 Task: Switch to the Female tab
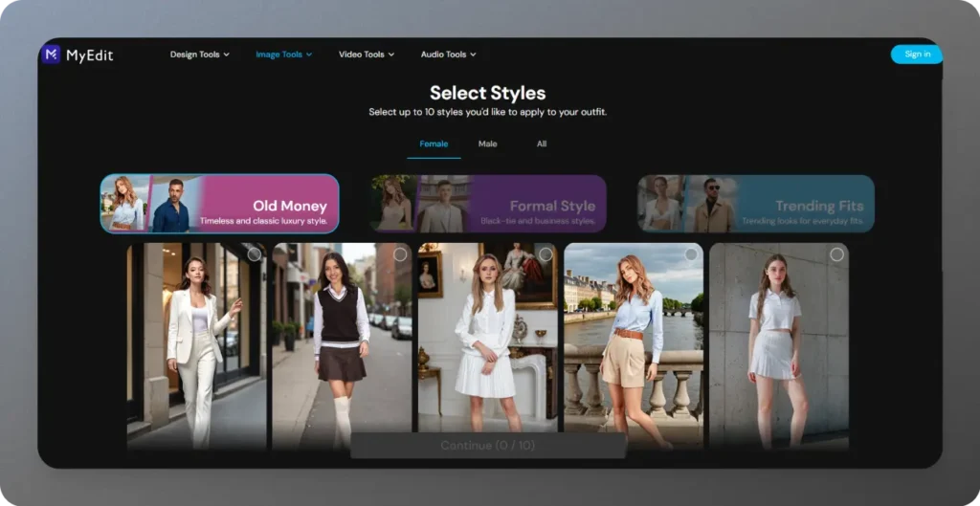coord(434,144)
